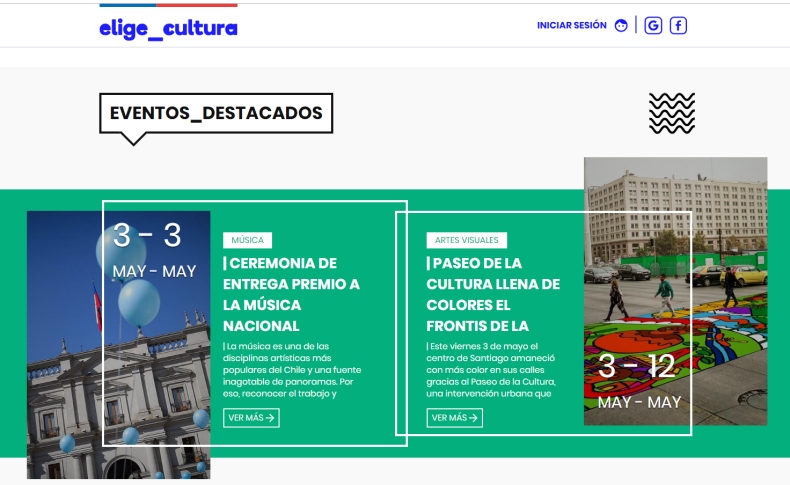The width and height of the screenshot is (790, 485).
Task: Click the 'La música es una de las' description
Action: point(292,370)
